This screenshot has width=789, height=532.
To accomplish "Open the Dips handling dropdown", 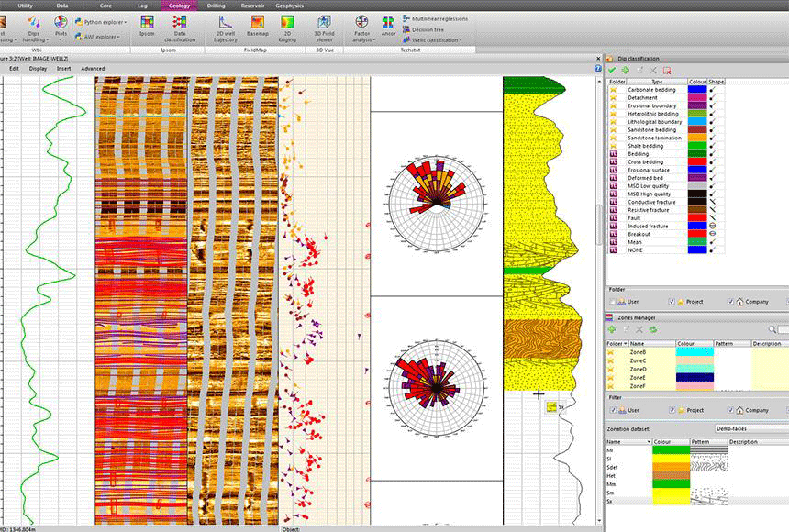I will point(34,28).
